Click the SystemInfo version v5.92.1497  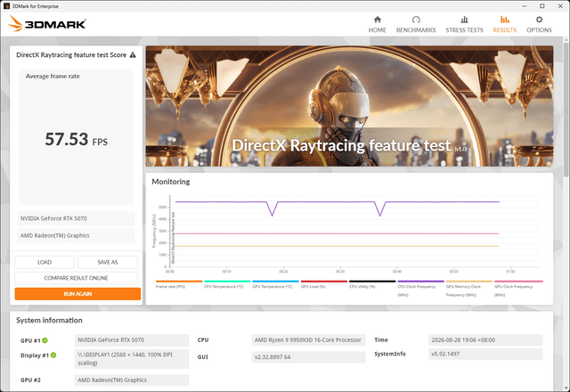point(485,354)
